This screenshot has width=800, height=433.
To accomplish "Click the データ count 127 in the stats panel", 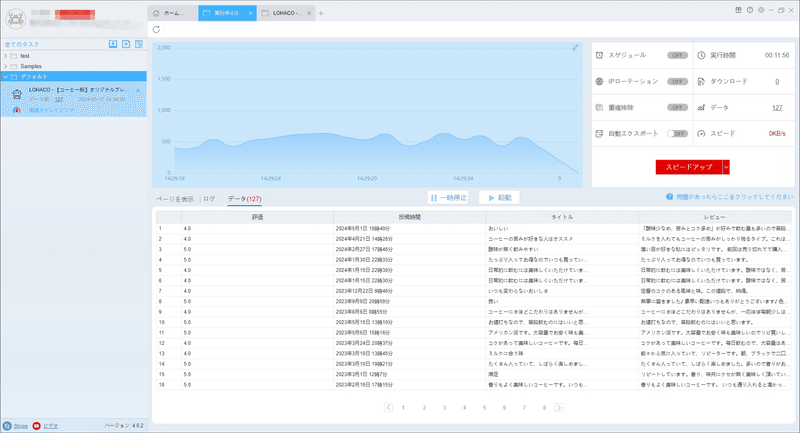I will (777, 108).
